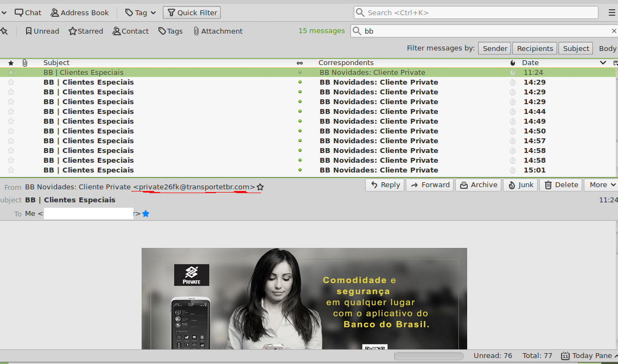Click the Date sort direction arrow
618x364 pixels.
click(x=603, y=62)
